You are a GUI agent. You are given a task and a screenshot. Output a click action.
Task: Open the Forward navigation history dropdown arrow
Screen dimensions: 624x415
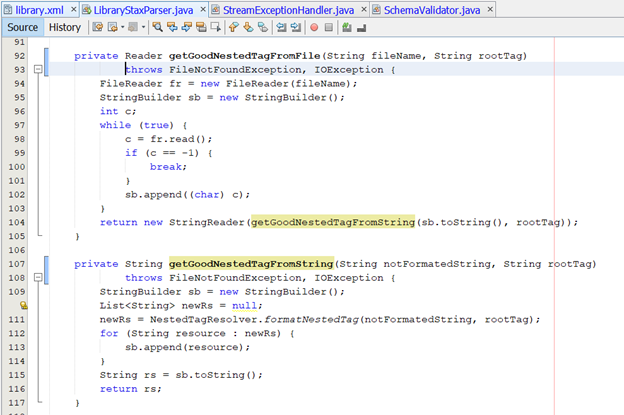[x=143, y=27]
